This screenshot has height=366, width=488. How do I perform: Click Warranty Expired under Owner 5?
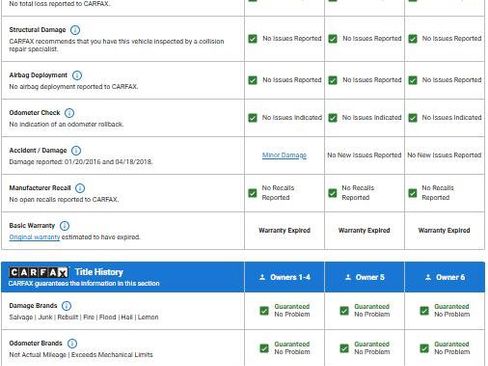click(364, 230)
